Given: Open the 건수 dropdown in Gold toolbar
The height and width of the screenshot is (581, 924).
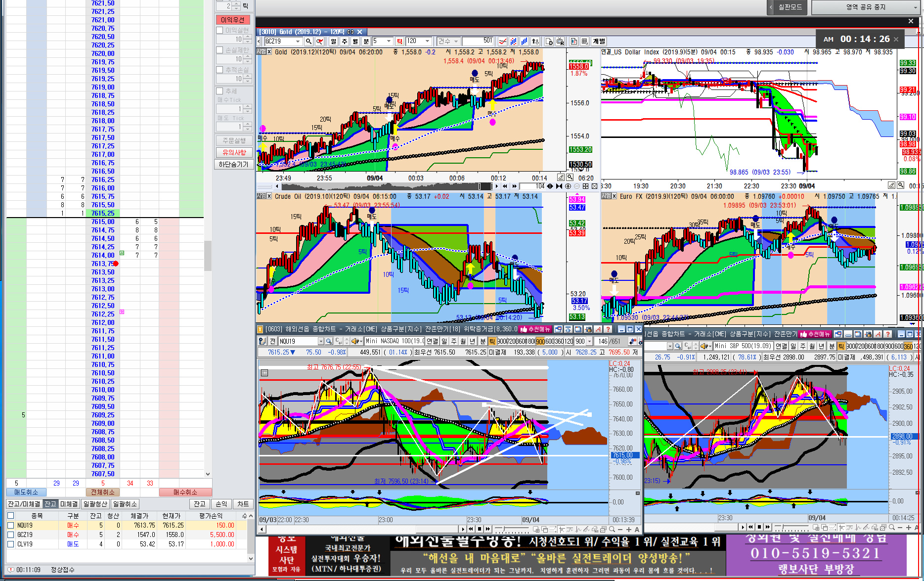Looking at the screenshot, I should click(x=455, y=41).
